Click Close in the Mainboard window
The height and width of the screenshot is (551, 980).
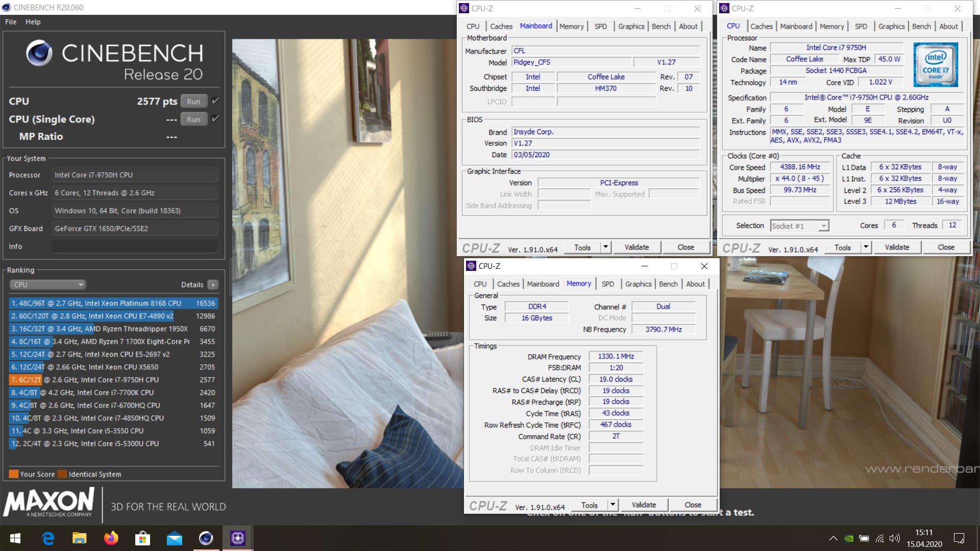click(x=685, y=247)
